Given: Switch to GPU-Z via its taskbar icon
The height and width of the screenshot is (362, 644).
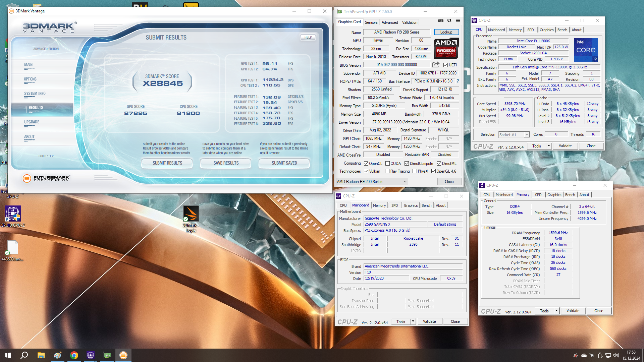Looking at the screenshot, I should [107, 355].
